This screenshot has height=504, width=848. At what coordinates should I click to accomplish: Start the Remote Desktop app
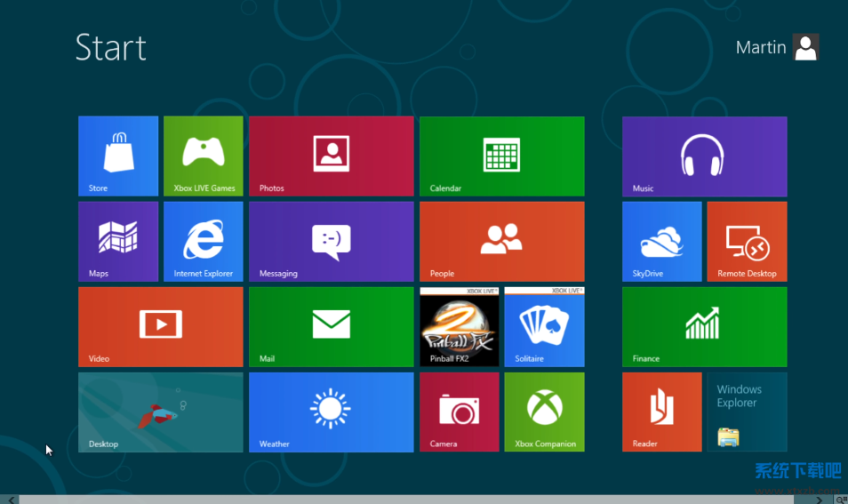coord(747,241)
